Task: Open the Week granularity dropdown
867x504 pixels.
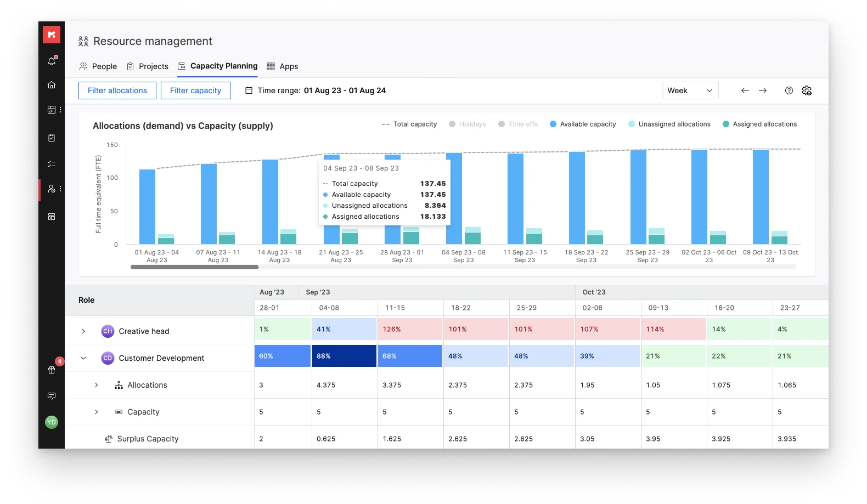Action: pyautogui.click(x=690, y=90)
